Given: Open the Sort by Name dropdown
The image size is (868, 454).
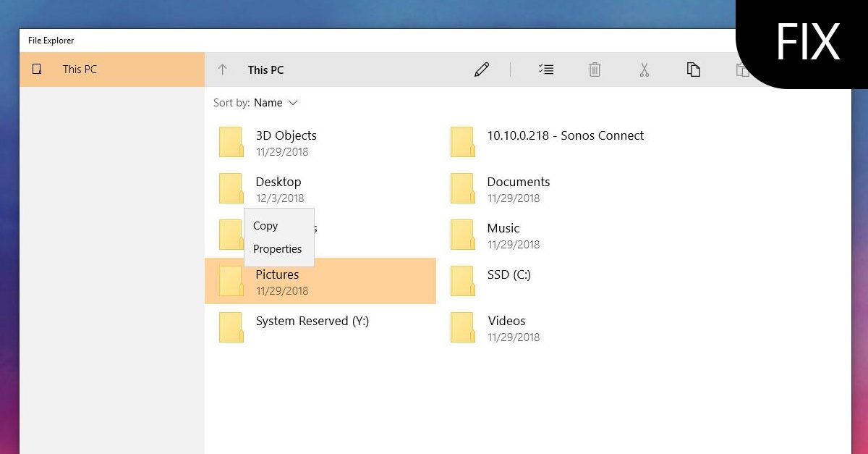Looking at the screenshot, I should pyautogui.click(x=275, y=103).
